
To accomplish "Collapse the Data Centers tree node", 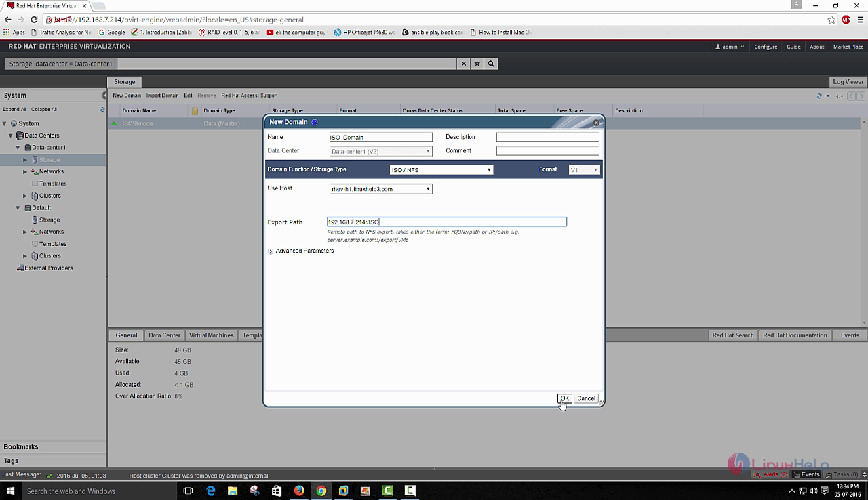I will pos(11,136).
